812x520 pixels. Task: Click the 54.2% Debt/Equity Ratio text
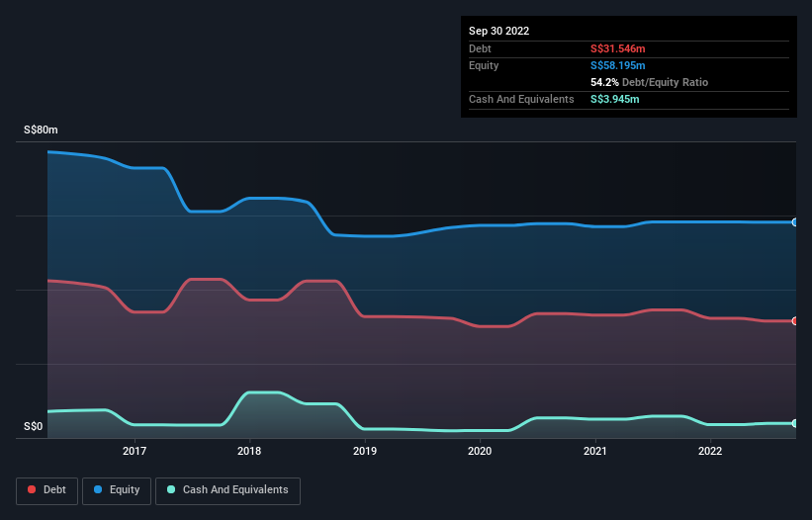(650, 82)
